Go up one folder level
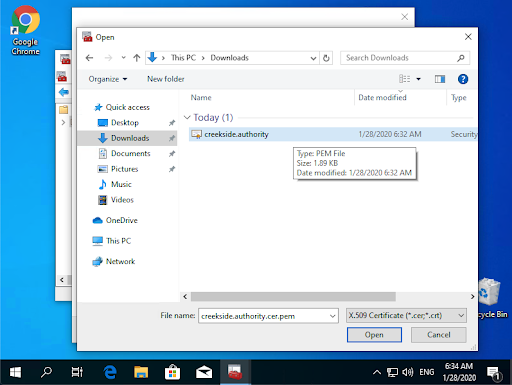This screenshot has height=385, width=512. coord(137,58)
